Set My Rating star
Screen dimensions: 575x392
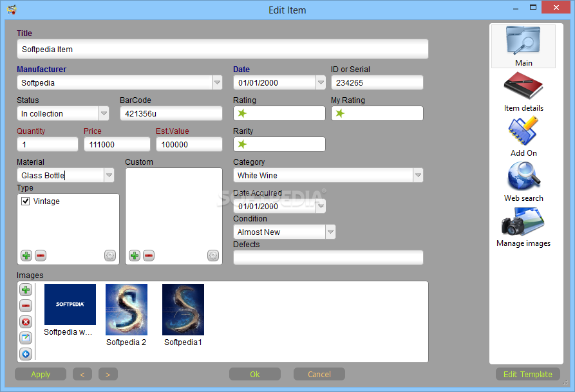[x=340, y=113]
